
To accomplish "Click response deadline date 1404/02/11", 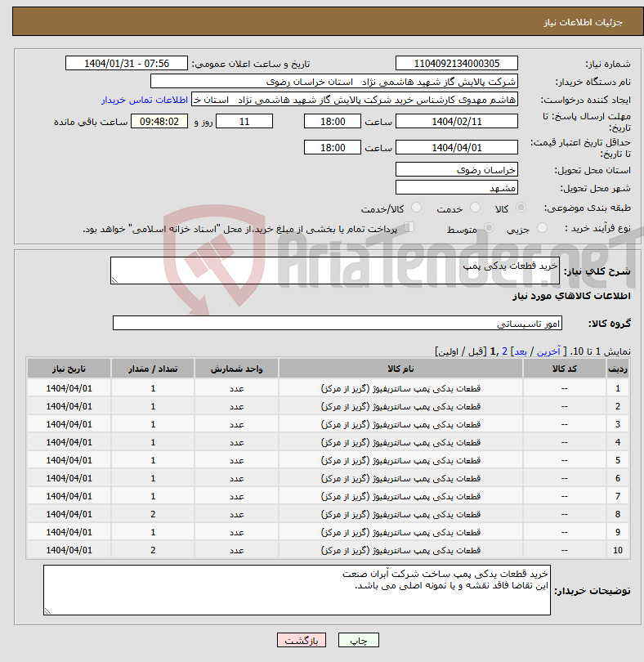I will pos(457,122).
